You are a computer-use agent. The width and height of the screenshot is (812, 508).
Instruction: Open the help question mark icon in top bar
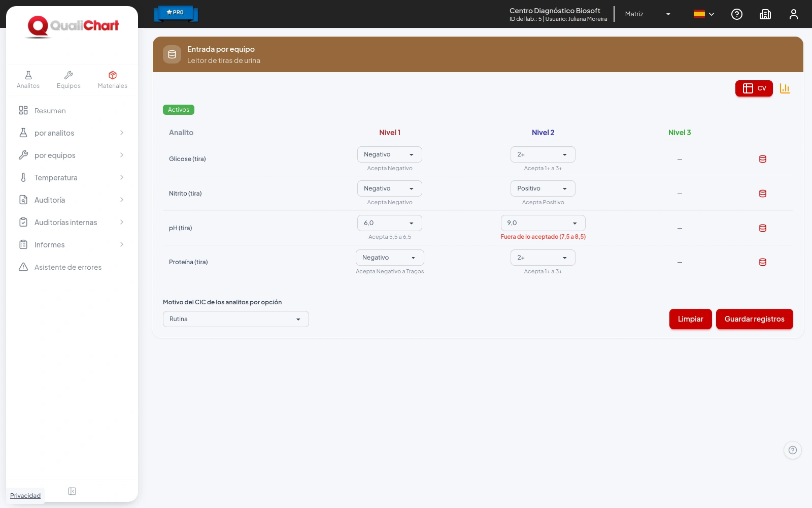(737, 14)
